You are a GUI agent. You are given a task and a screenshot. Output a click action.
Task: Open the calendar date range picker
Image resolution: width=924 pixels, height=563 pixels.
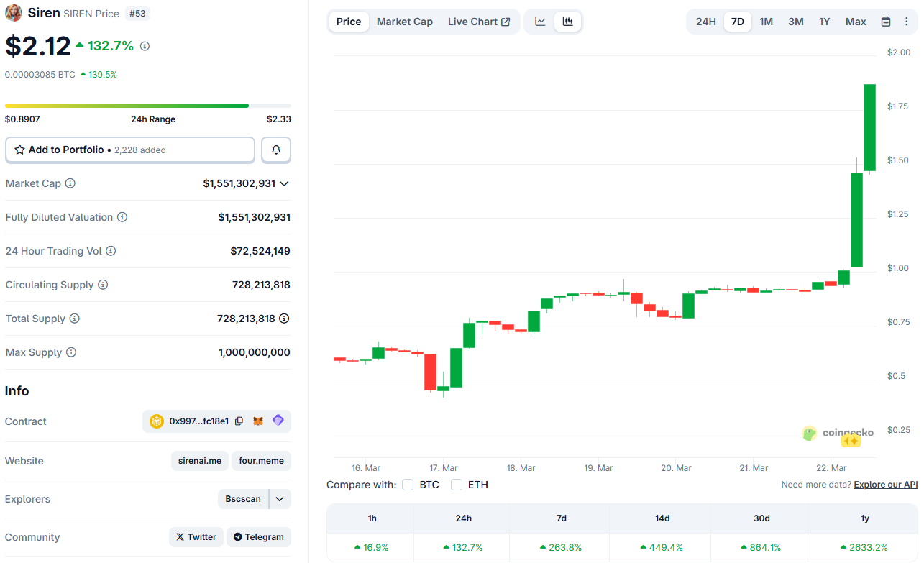[x=885, y=22]
